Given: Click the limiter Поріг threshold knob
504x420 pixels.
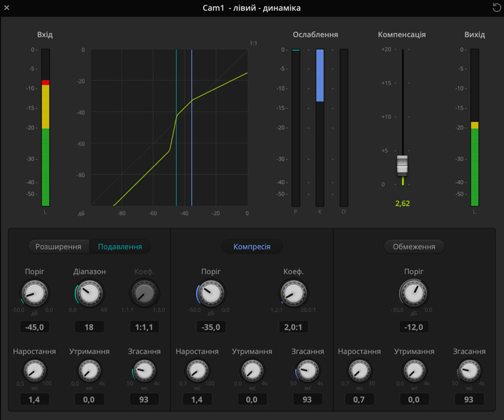Looking at the screenshot, I should point(414,293).
